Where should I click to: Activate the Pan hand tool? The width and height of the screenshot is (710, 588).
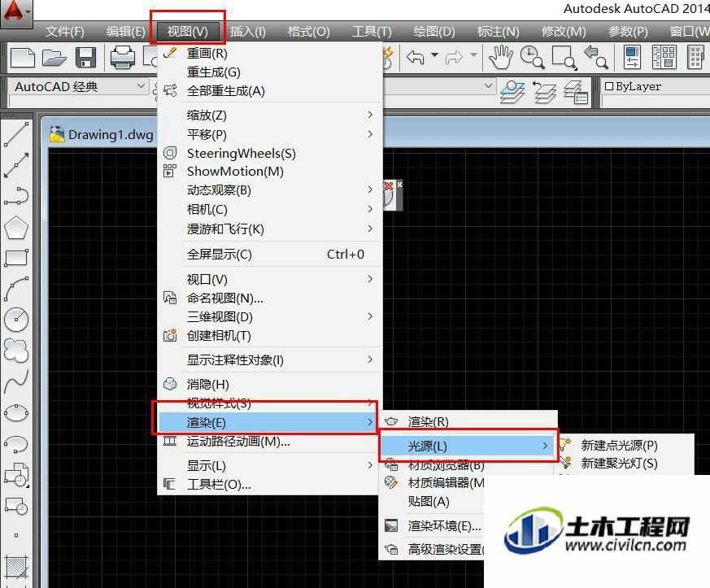(501, 58)
